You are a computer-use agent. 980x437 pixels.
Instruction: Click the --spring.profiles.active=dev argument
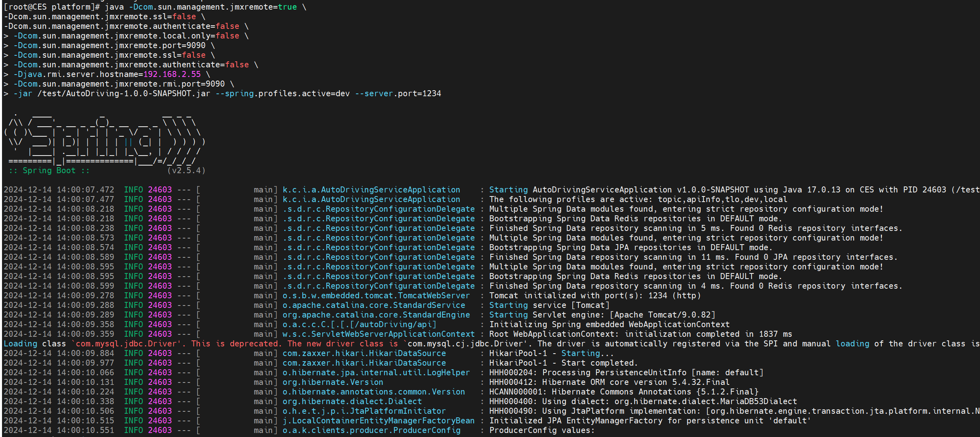click(x=283, y=93)
